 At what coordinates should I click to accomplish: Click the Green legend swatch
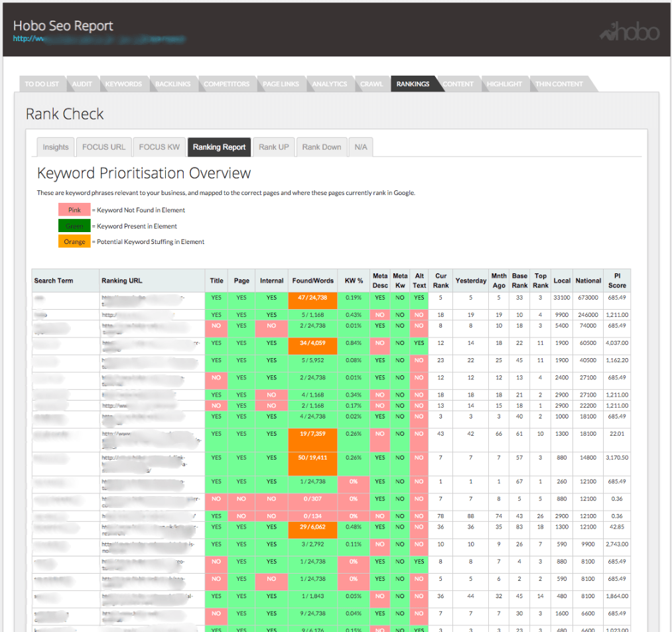[x=74, y=225]
